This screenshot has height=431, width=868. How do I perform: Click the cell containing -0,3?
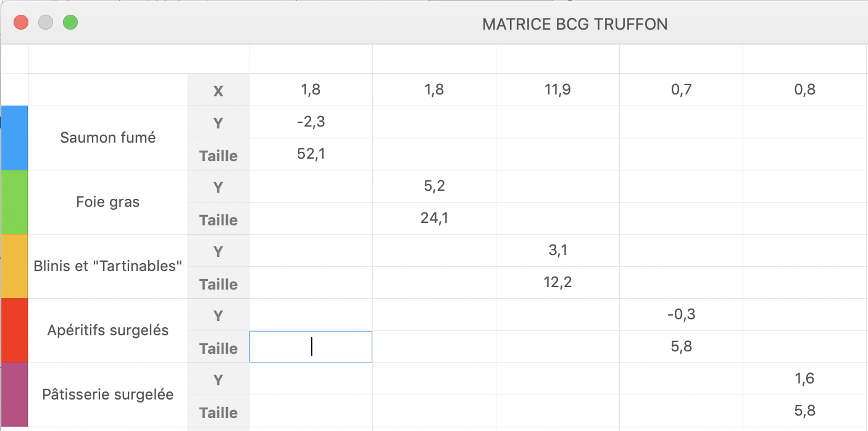681,314
